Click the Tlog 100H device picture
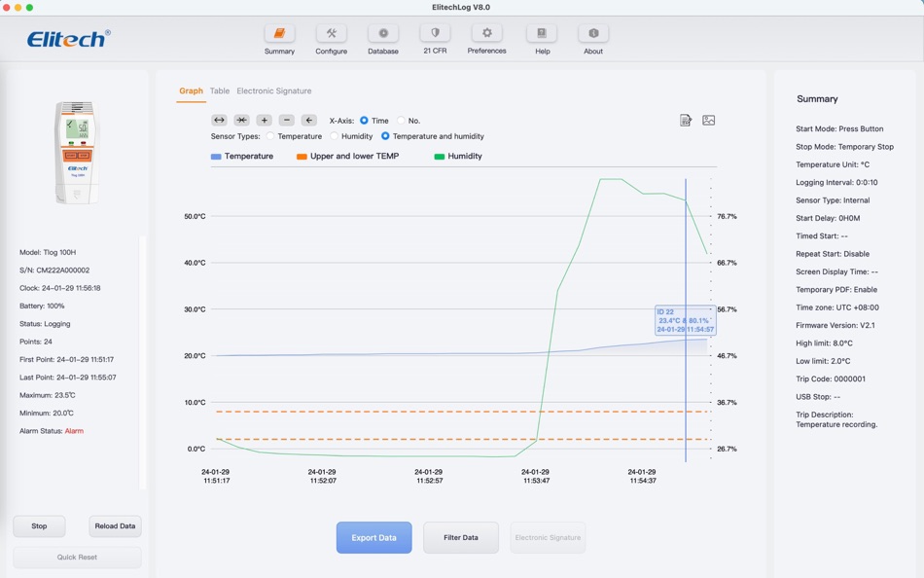The width and height of the screenshot is (924, 578). (x=77, y=152)
